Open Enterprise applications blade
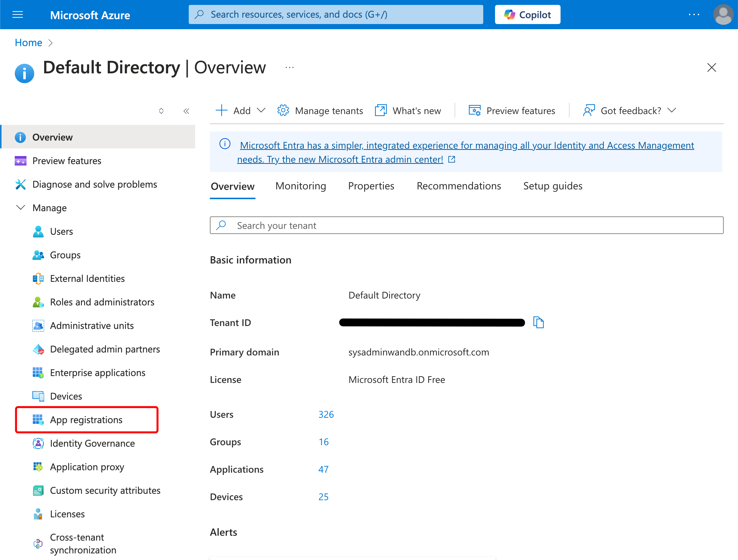This screenshot has width=738, height=560. coord(97,373)
